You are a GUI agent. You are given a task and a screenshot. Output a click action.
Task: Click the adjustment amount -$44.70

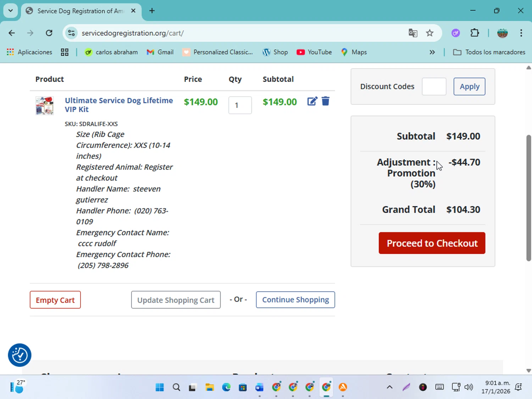pos(464,162)
